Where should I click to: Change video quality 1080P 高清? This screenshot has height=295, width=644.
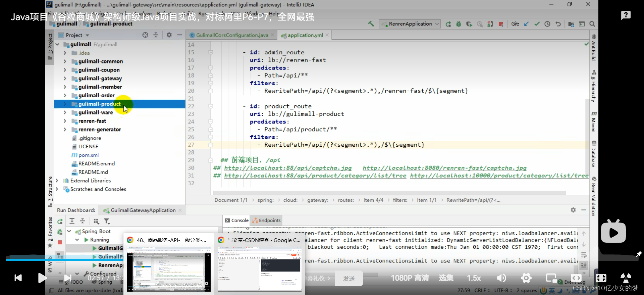(410, 278)
